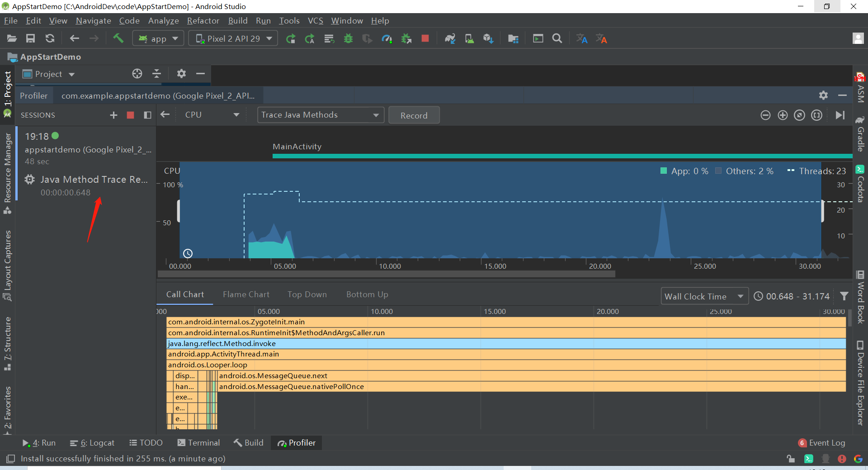This screenshot has height=470, width=868.
Task: Stop the running app with red square
Action: coord(425,38)
